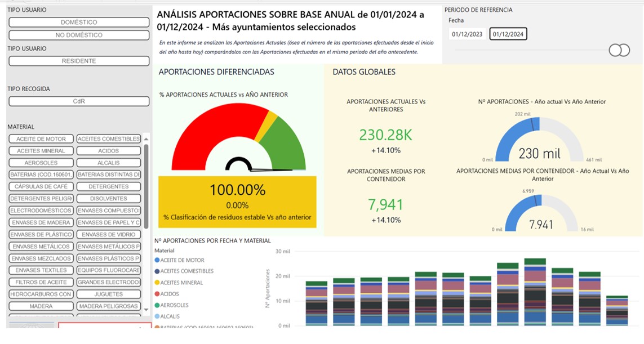The image size is (644, 344).
Task: Click the green AEROSOLES legend dot
Action: click(x=157, y=305)
